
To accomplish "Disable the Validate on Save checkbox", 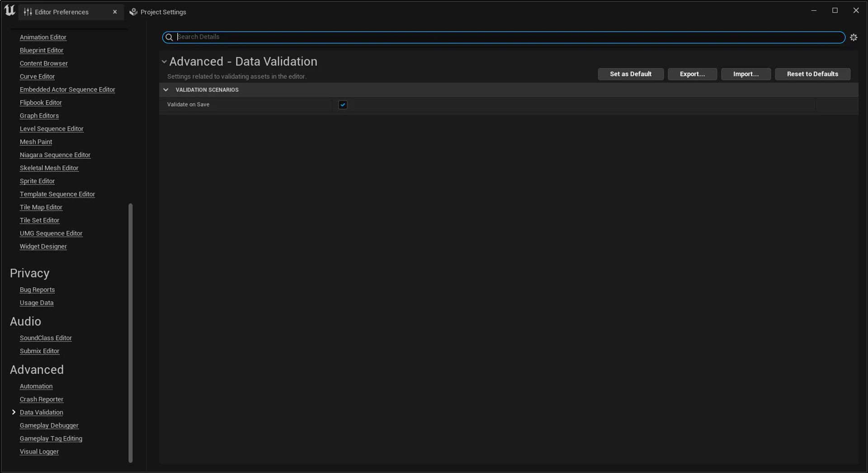I will 343,104.
